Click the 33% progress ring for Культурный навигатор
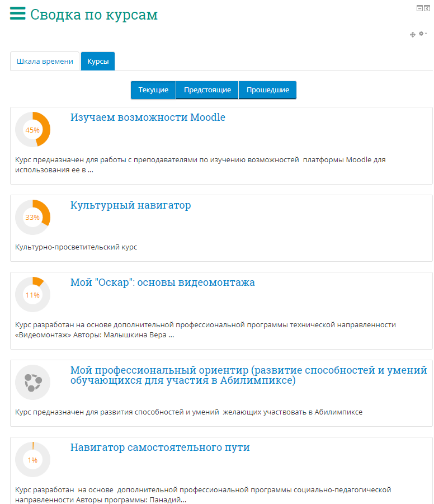 [32, 217]
